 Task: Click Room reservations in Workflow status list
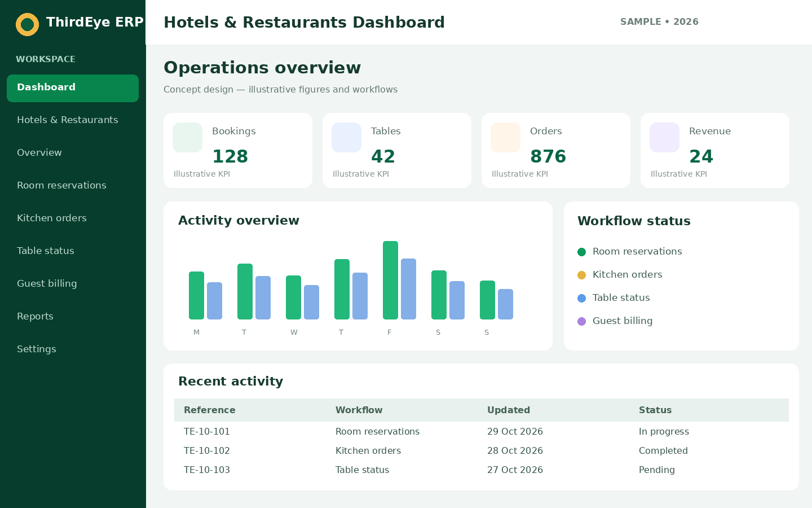coord(637,252)
